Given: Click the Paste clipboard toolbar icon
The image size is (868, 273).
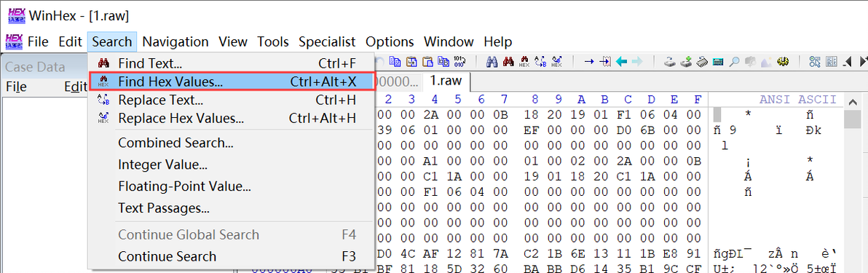Looking at the screenshot, I should (x=428, y=61).
